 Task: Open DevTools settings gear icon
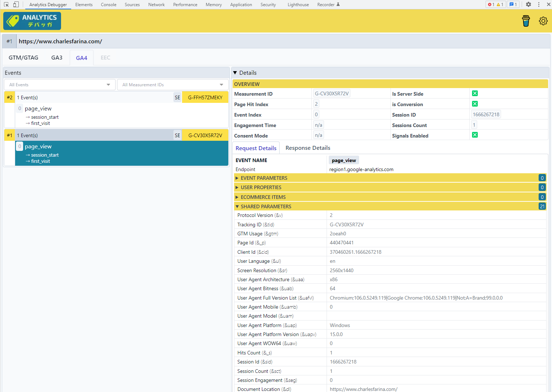528,5
